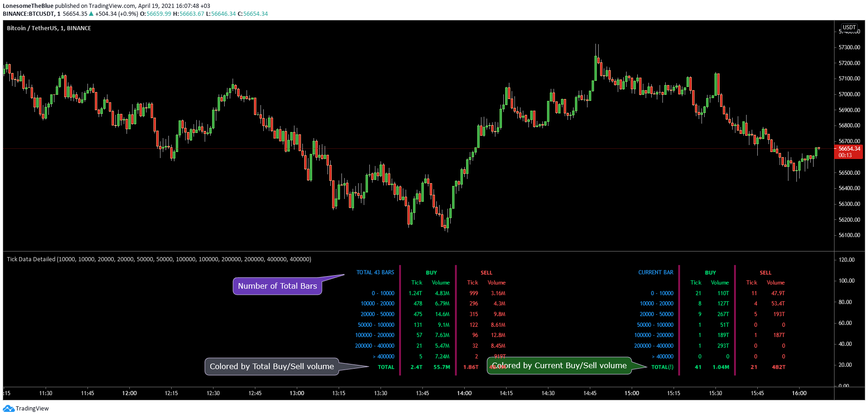Click the 12.8M sell volume cell
Viewport: 868px width, 417px height.
tap(498, 335)
